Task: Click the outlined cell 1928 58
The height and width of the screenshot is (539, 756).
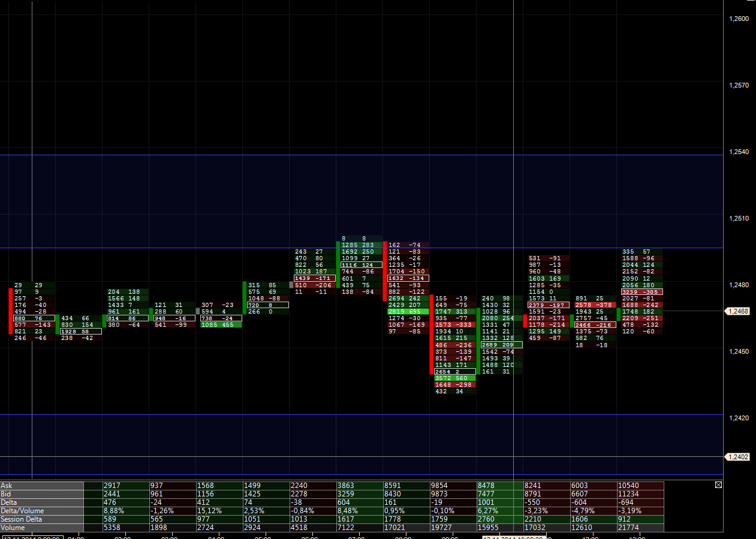Action: coord(81,332)
